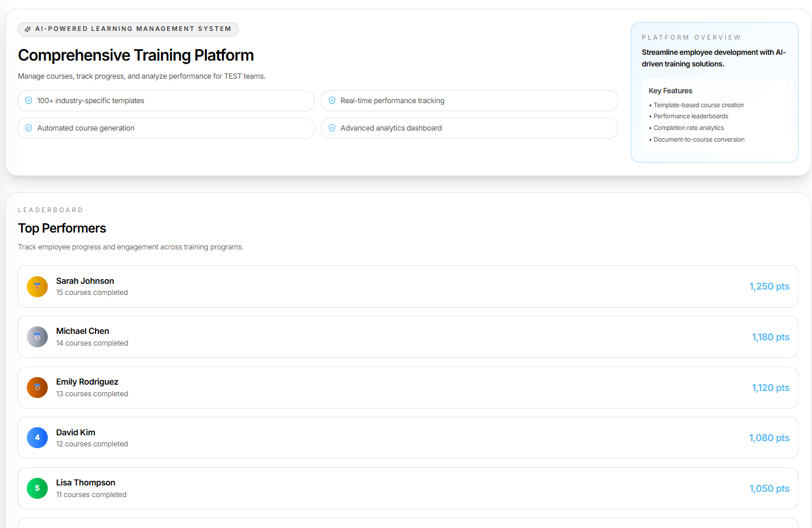Screen dimensions: 812x528
Task: Click the sparkle icon in the AI-Powered badge
Action: pyautogui.click(x=27, y=29)
